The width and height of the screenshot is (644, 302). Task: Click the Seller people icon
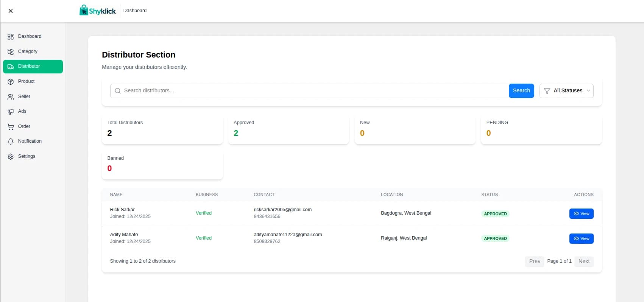11,97
